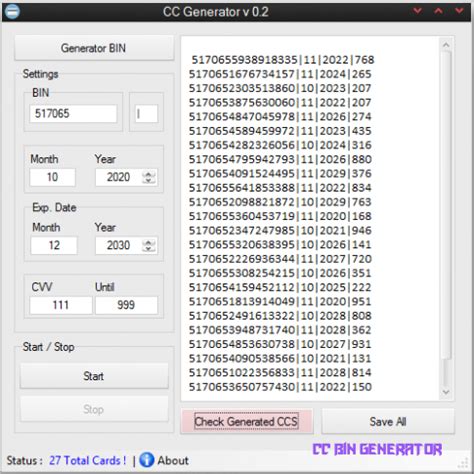Viewport: 474px width, 474px height.
Task: Decrease the 2020 Year spinner
Action: pos(149,181)
